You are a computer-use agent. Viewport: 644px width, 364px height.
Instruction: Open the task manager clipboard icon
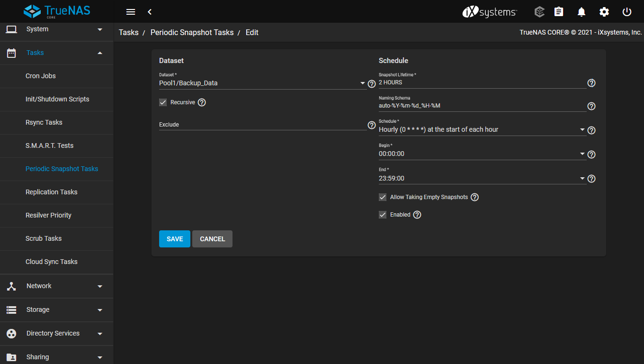click(559, 12)
